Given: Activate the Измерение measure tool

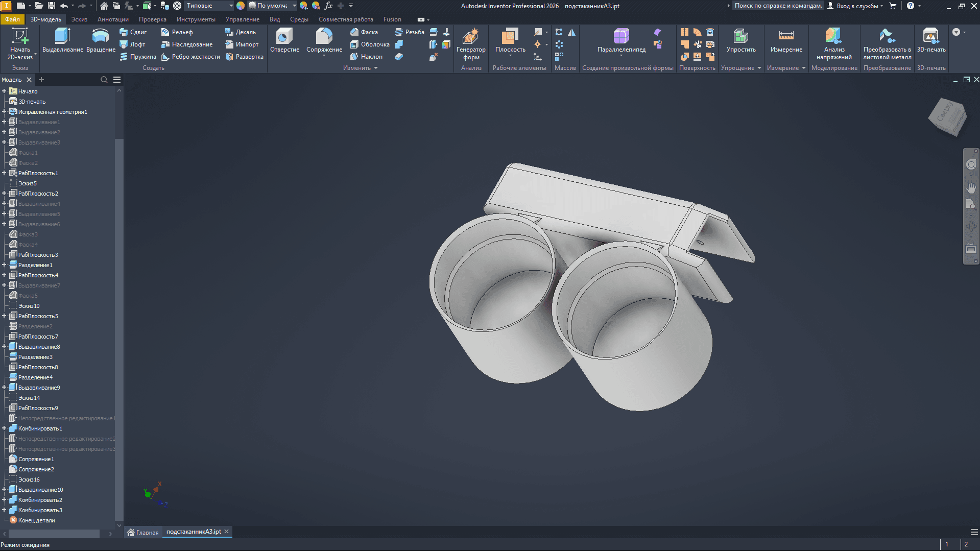Looking at the screenshot, I should (x=786, y=40).
